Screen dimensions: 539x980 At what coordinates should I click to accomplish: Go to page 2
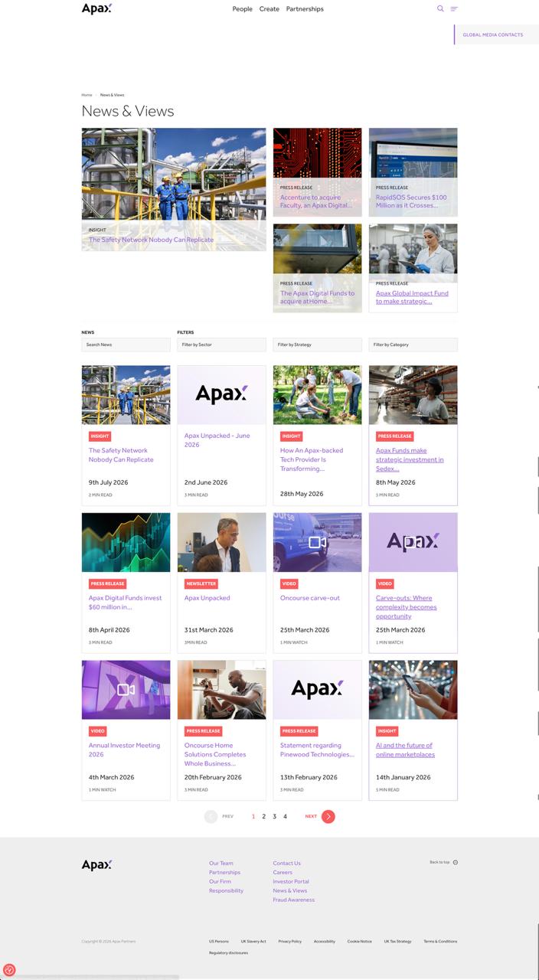[264, 816]
